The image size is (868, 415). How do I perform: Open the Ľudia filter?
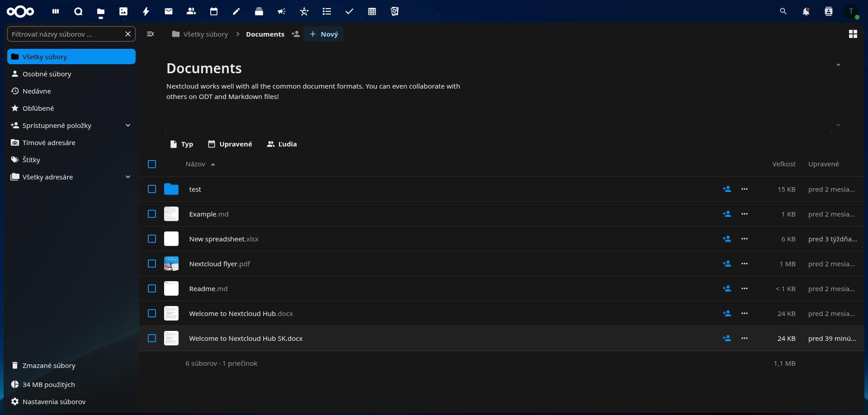pos(281,144)
